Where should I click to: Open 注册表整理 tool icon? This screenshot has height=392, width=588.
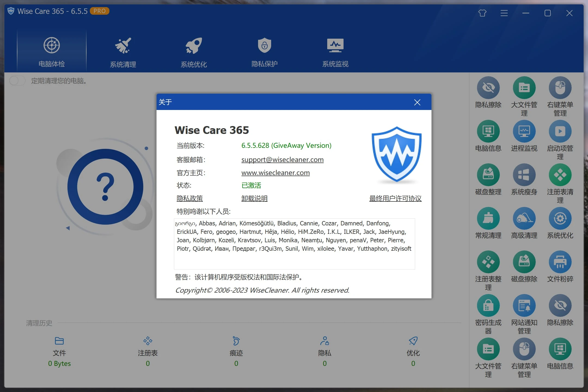[488, 262]
